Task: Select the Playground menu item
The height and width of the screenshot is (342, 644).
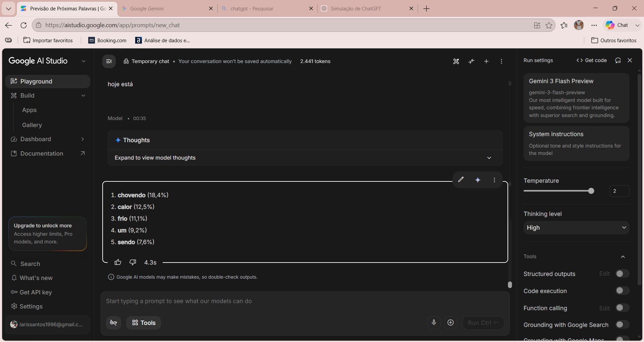Action: pos(48,81)
